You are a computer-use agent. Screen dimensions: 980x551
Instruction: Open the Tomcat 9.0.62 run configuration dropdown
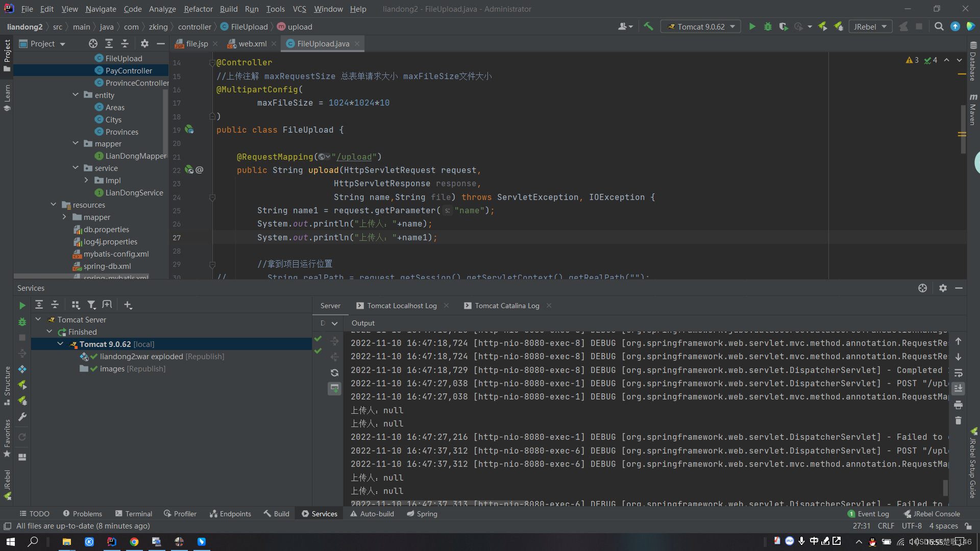[x=700, y=26]
